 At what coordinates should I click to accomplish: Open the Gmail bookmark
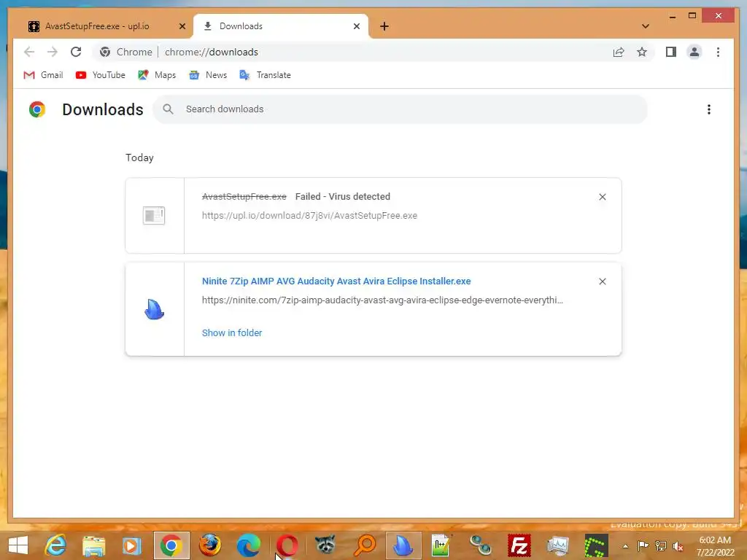[x=43, y=75]
